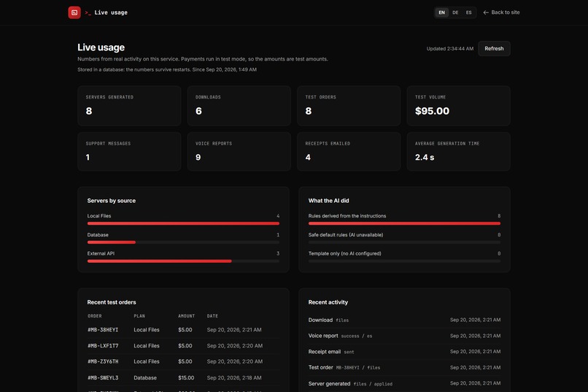Click the Downloads card
588x392 pixels.
coord(239,105)
